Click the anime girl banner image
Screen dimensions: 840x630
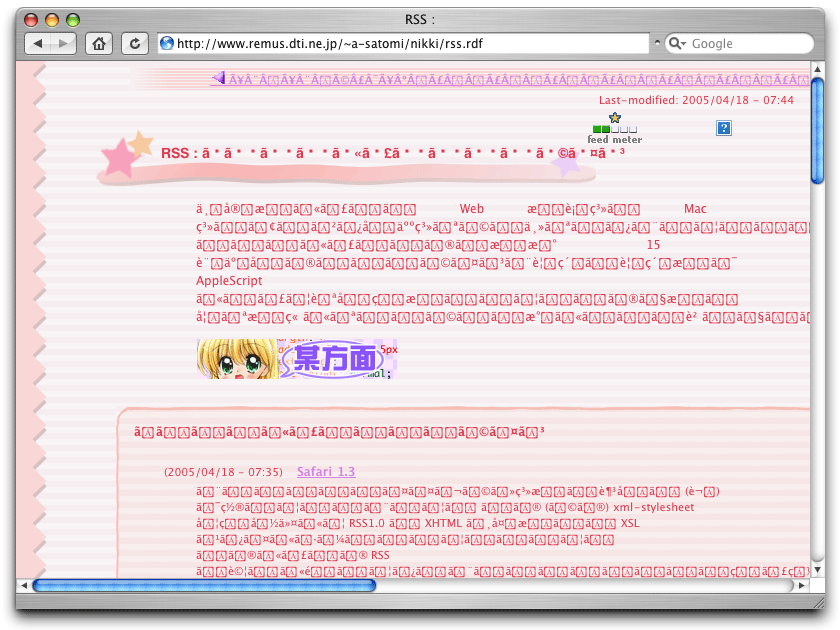tap(297, 359)
